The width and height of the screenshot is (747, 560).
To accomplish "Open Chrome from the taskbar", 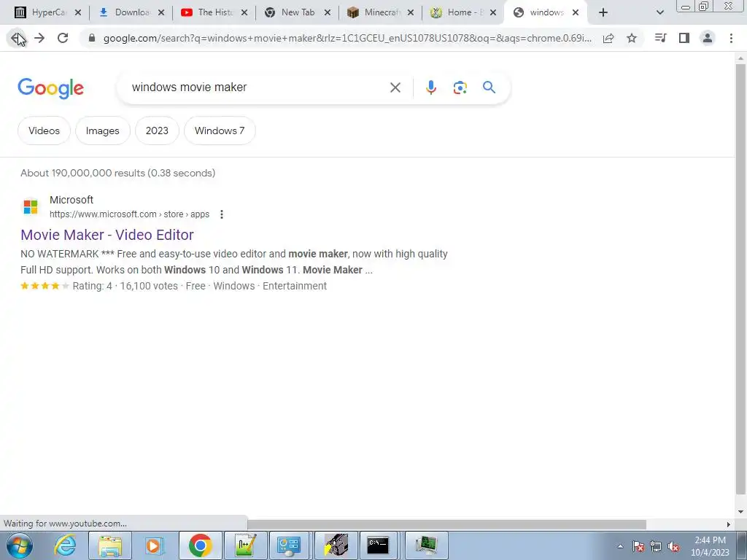I will (200, 545).
